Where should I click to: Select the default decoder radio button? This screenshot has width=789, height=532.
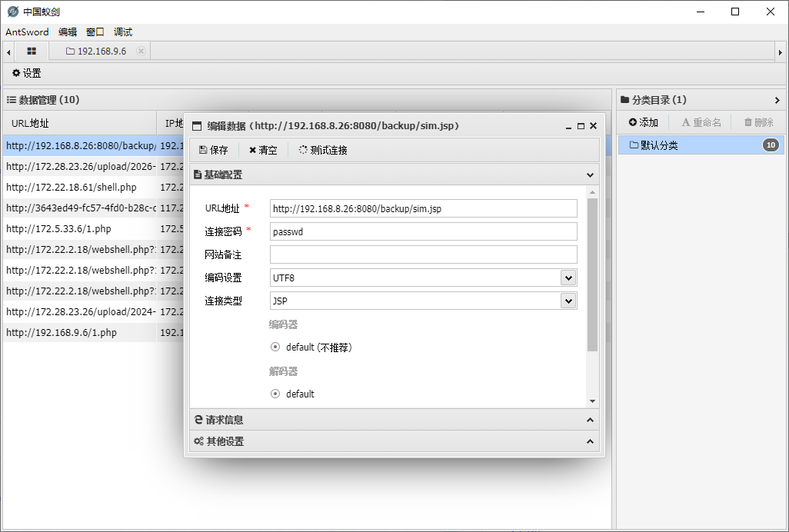tap(275, 394)
